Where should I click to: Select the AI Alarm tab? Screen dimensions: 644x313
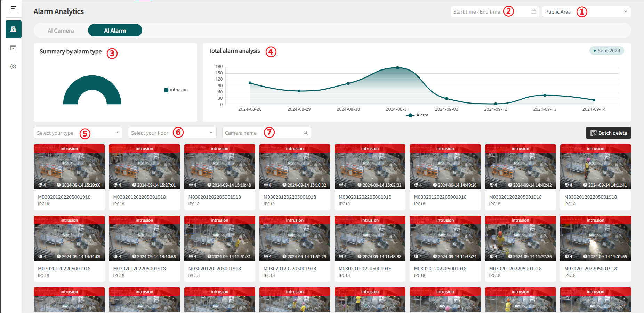115,31
